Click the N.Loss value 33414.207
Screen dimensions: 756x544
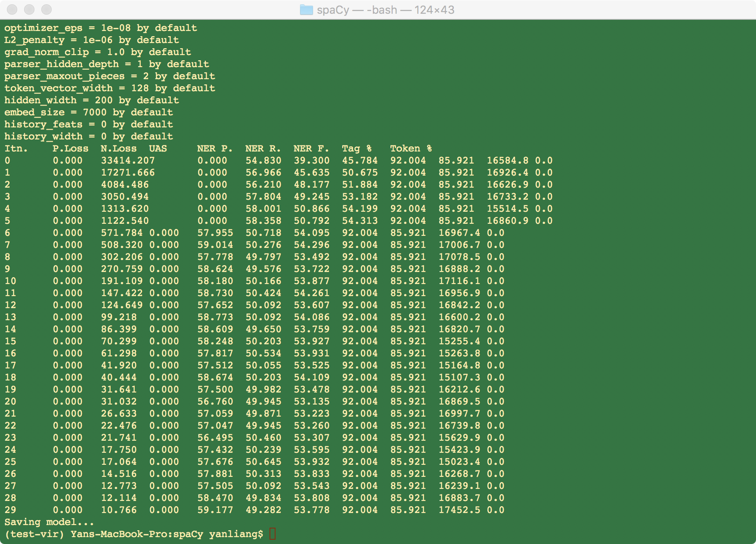(x=128, y=161)
